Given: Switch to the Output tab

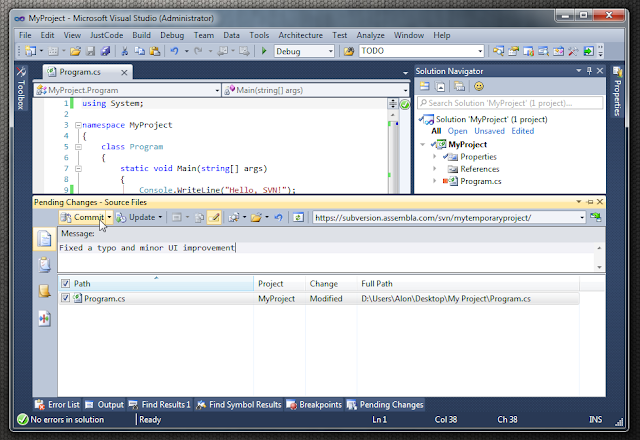Looking at the screenshot, I should tap(104, 404).
